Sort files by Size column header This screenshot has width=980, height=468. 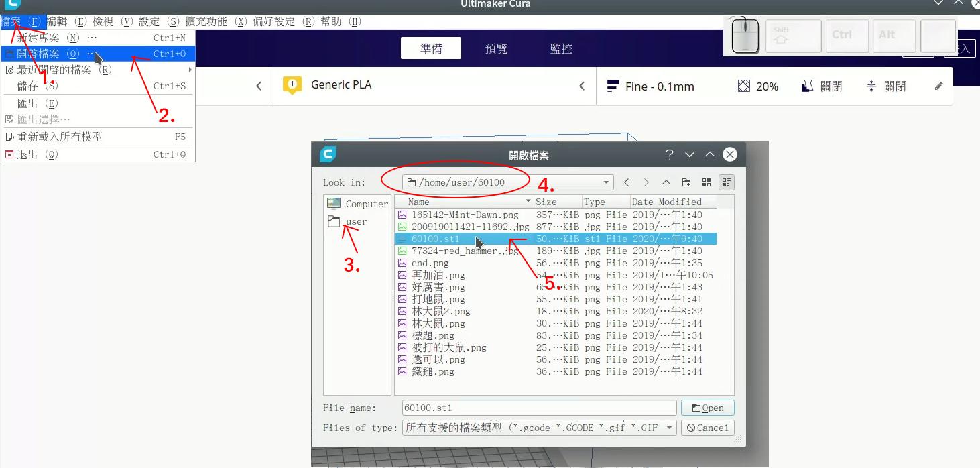[x=557, y=202]
